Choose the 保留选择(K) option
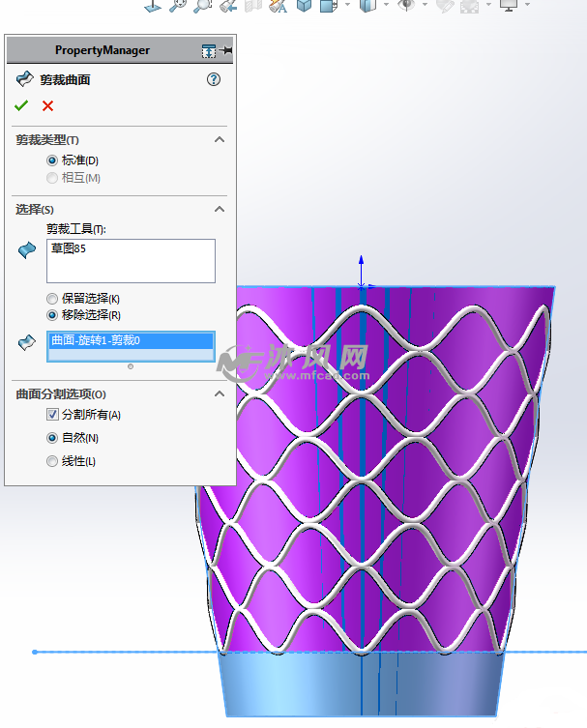587x728 pixels. [52, 299]
